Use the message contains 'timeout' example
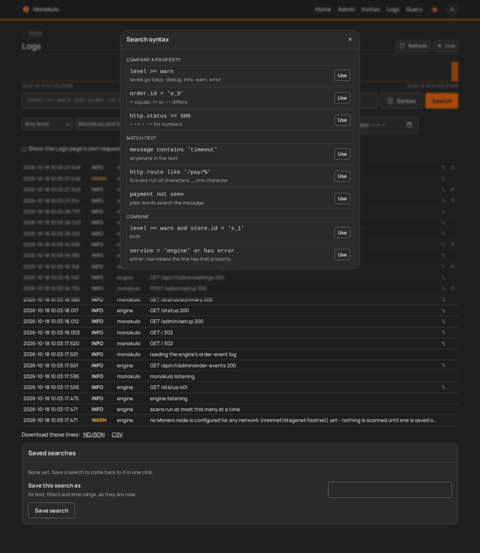Image resolution: width=480 pixels, height=553 pixels. coord(342,154)
